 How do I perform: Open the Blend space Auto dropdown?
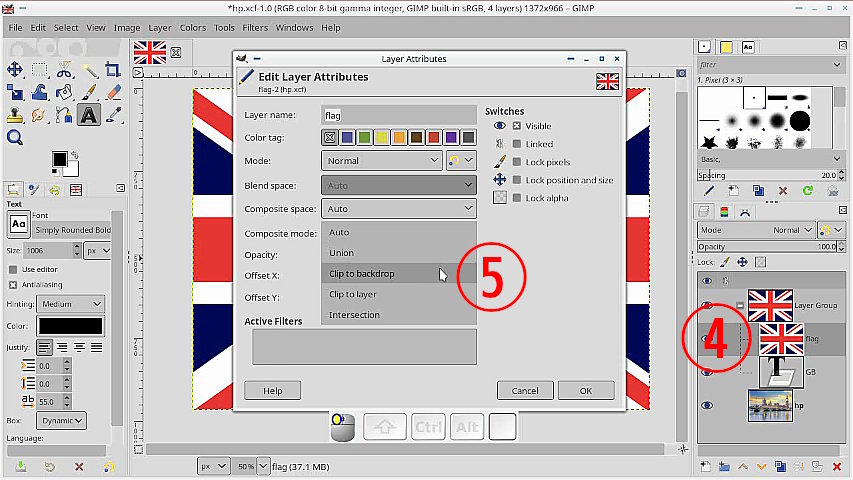tap(399, 186)
